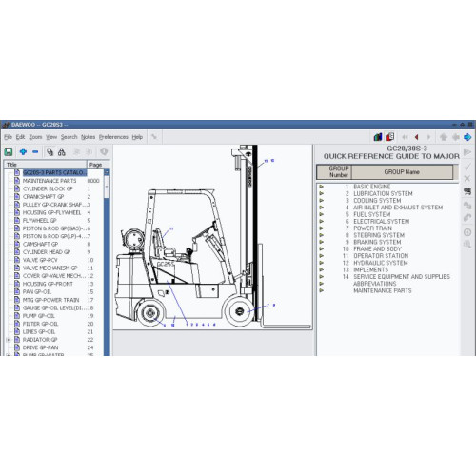
Task: Open the Notes menu
Action: point(89,137)
